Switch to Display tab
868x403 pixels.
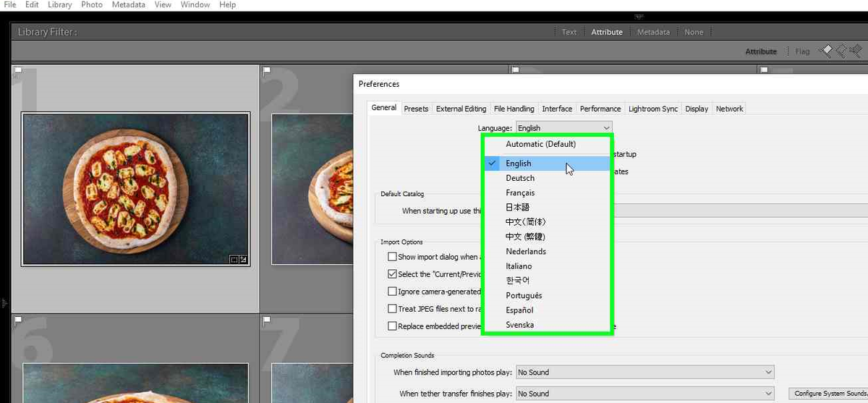point(697,109)
